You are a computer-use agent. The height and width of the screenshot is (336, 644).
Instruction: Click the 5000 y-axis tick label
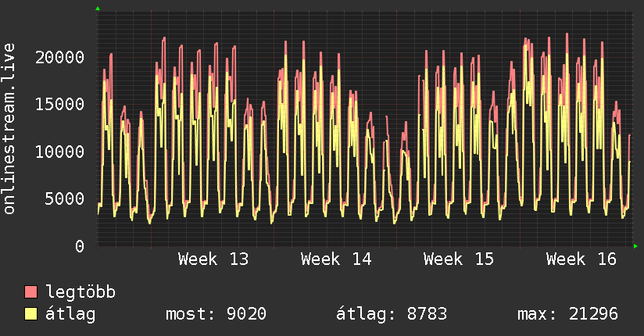pos(65,199)
